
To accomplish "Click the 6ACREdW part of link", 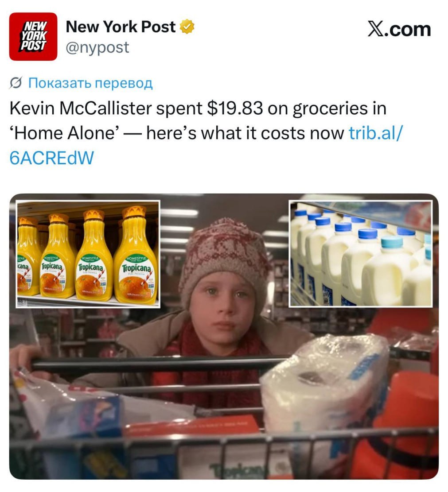I will pyautogui.click(x=52, y=158).
